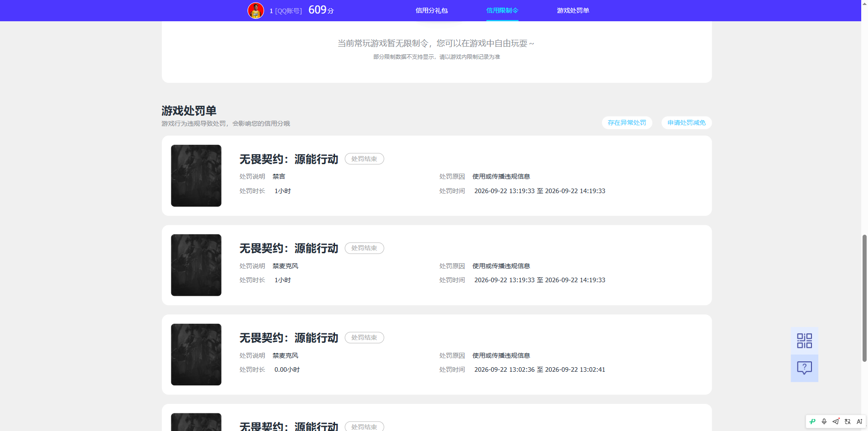This screenshot has height=431, width=868.
Task: Click the page vertical scrollbar thumb
Action: (x=864, y=298)
